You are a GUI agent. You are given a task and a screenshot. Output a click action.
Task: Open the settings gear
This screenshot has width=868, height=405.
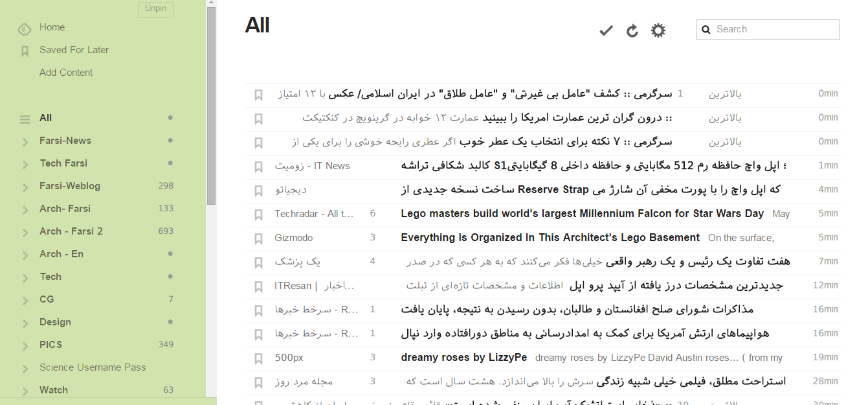point(658,30)
